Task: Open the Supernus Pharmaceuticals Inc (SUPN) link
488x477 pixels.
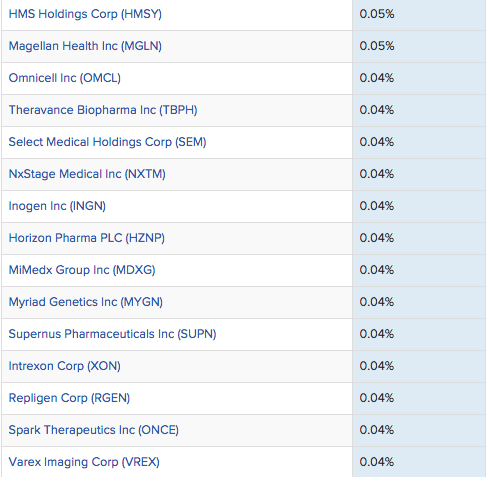Action: (112, 334)
